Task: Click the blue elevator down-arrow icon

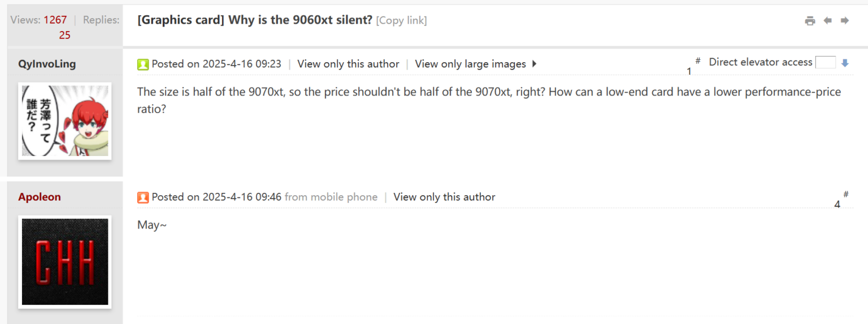Action: (845, 63)
